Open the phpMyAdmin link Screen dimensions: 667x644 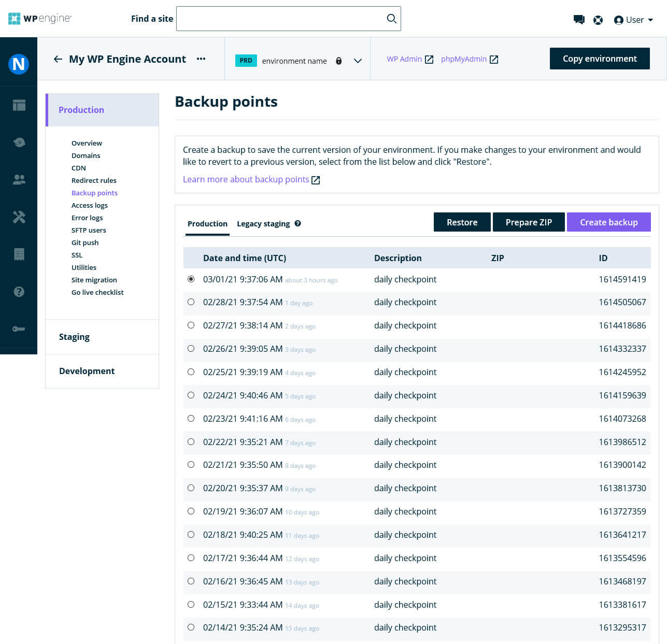[x=464, y=59]
